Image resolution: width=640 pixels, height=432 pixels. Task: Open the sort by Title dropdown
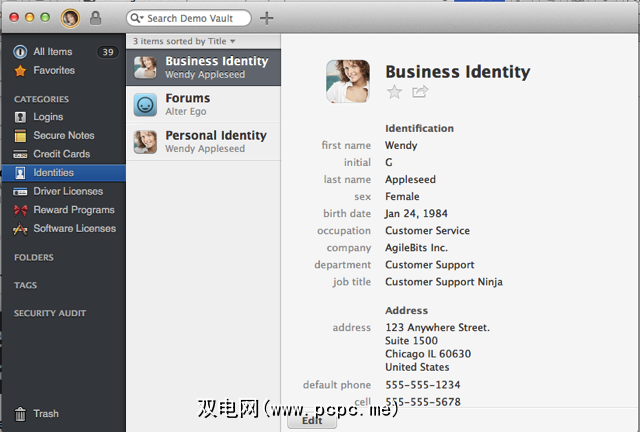tap(184, 41)
